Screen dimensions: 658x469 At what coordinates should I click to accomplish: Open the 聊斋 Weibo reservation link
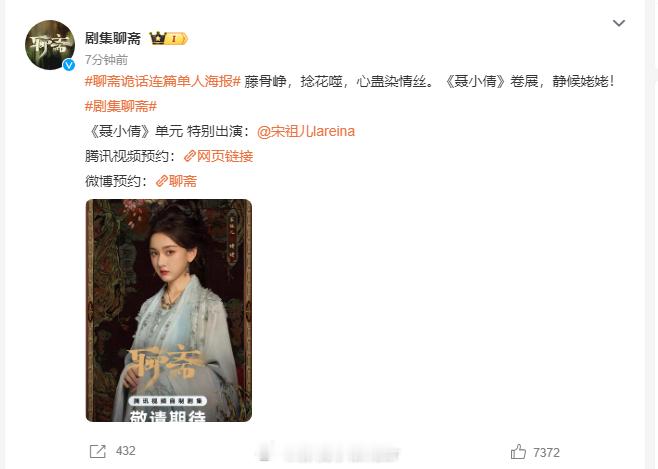[x=183, y=181]
